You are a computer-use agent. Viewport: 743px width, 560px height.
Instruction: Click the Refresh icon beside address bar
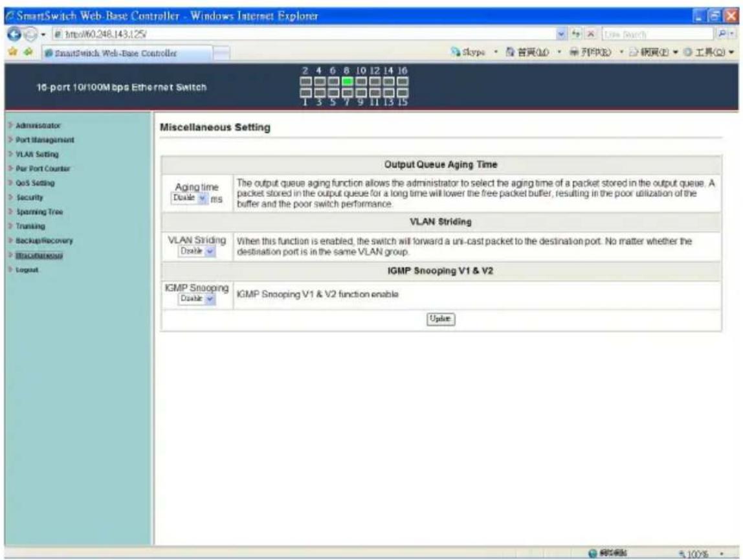[576, 34]
